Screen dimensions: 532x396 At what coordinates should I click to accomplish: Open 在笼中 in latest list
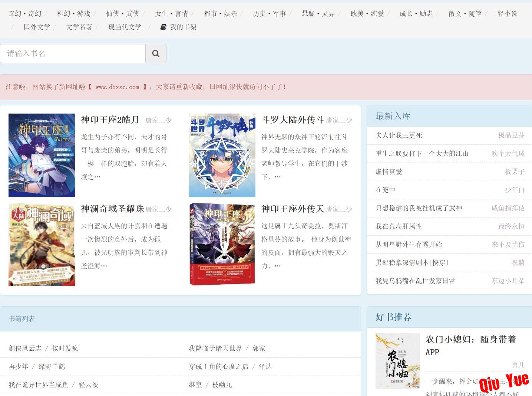[386, 190]
